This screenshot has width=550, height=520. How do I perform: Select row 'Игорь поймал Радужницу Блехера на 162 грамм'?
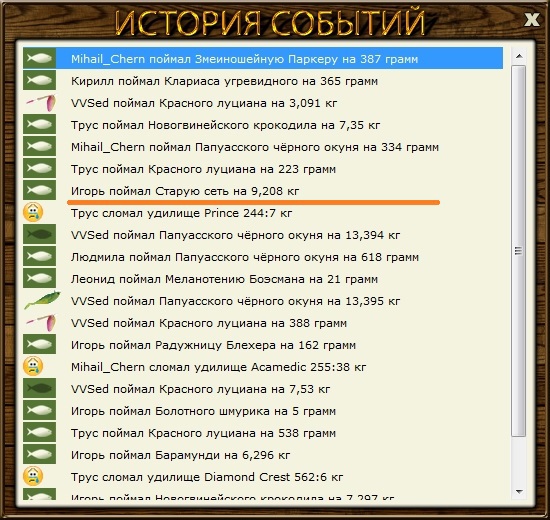click(x=263, y=344)
